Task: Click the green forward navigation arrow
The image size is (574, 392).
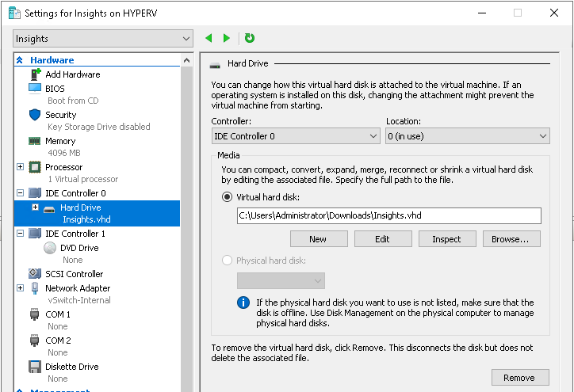Action: [x=227, y=38]
